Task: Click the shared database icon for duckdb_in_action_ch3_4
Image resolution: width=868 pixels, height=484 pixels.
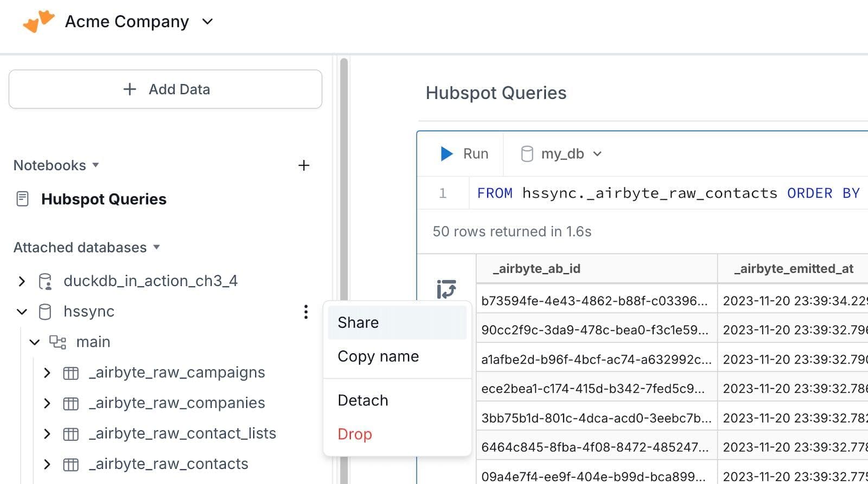Action: (45, 281)
